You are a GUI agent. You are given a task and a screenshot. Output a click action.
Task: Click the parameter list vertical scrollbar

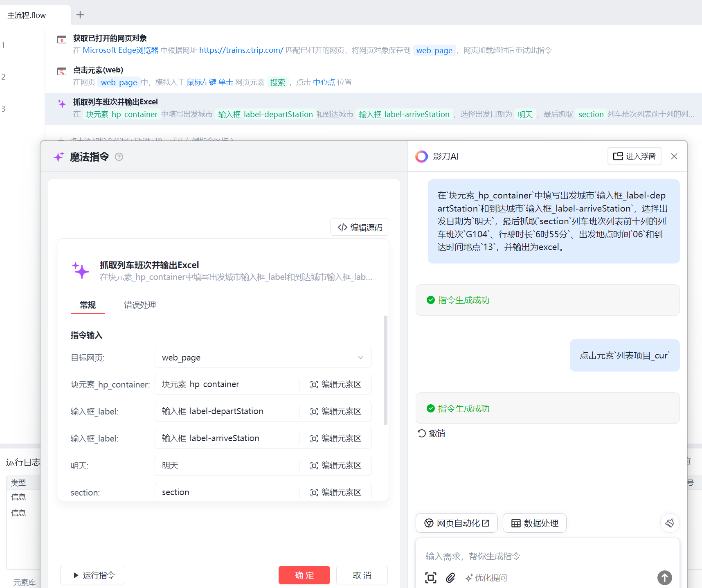(385, 370)
